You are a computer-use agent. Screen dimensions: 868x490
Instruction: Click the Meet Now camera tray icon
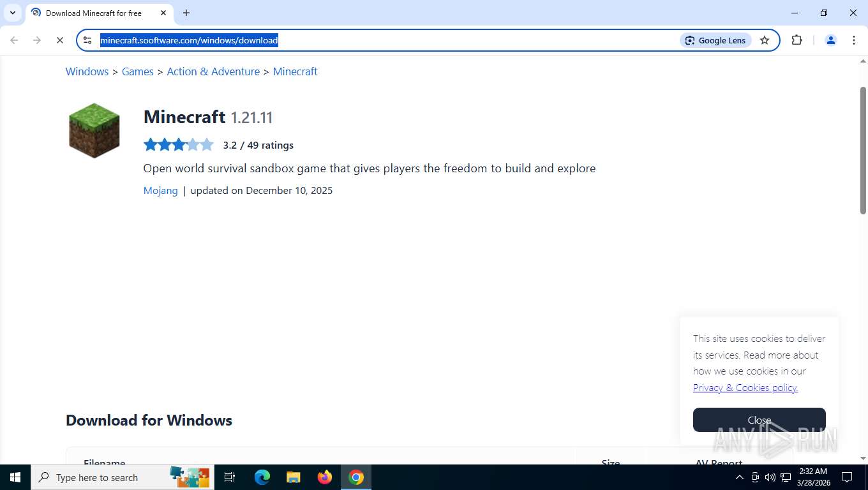coord(755,477)
